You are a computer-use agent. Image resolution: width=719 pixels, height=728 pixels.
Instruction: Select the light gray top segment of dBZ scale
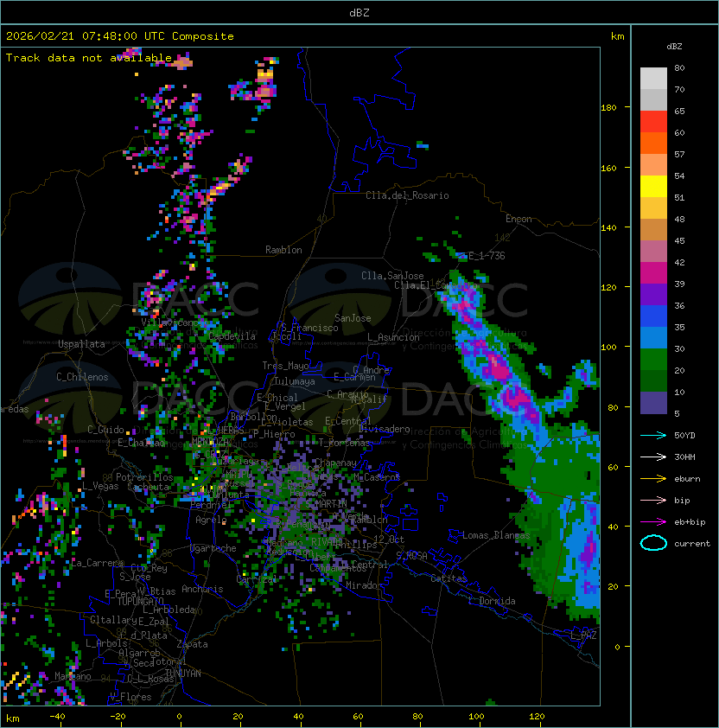653,78
